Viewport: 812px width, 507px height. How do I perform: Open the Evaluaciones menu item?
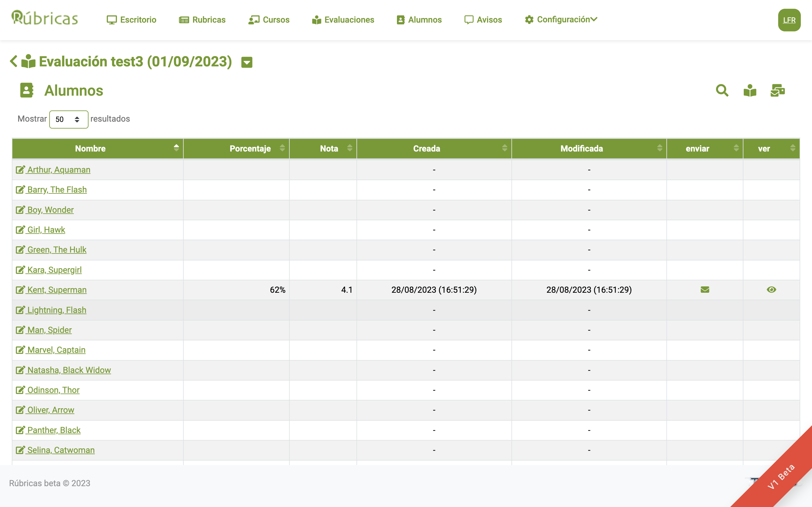pos(343,20)
